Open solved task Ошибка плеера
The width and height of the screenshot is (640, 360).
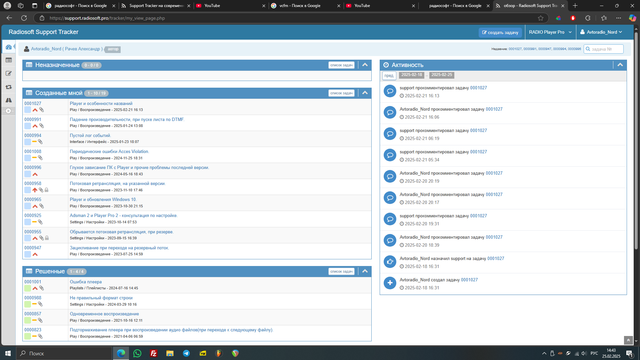point(86,282)
